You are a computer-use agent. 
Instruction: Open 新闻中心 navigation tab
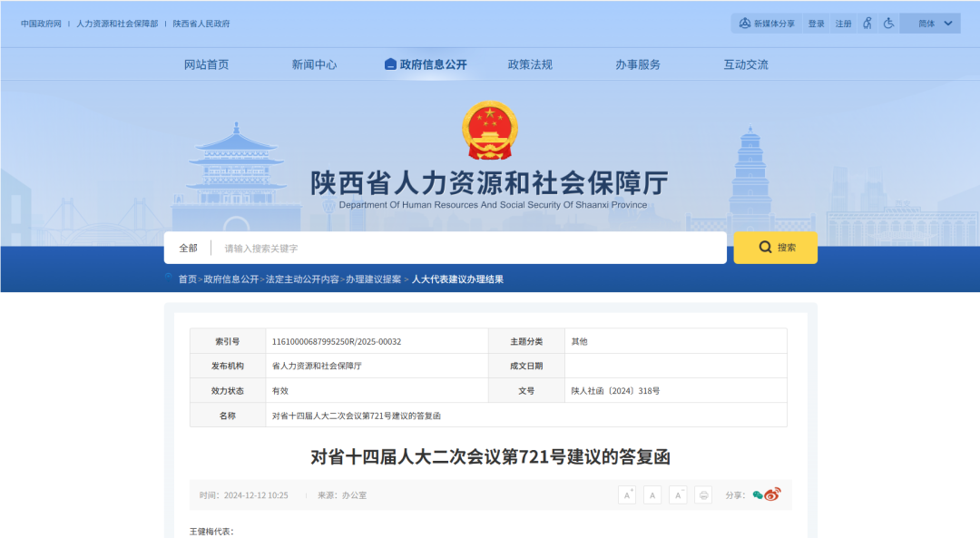coord(314,64)
